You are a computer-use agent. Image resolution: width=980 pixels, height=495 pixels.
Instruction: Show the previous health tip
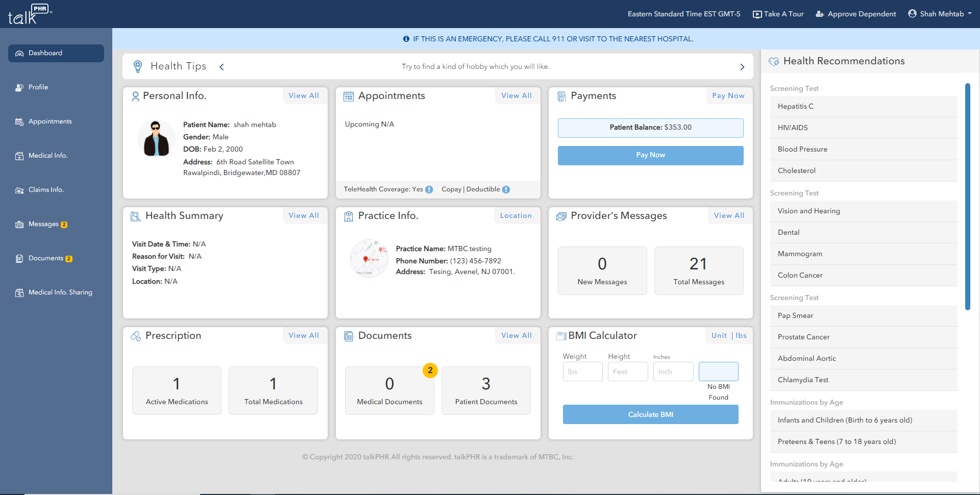[222, 67]
